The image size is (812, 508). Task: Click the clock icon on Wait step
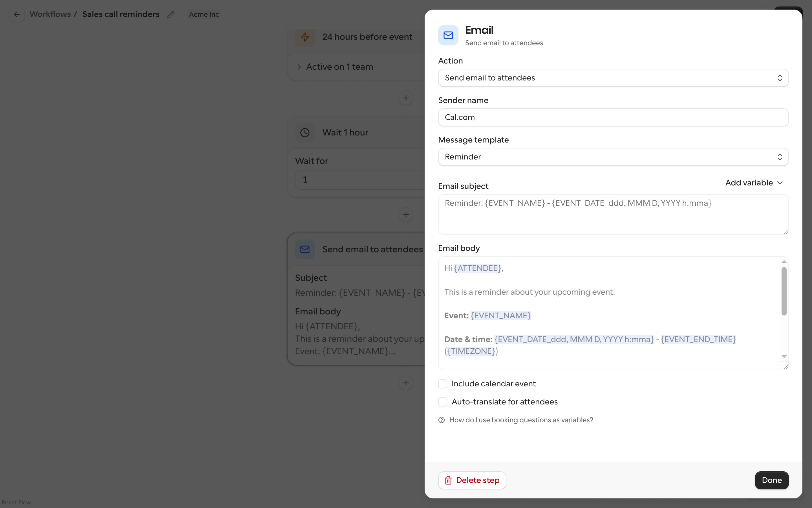[305, 133]
